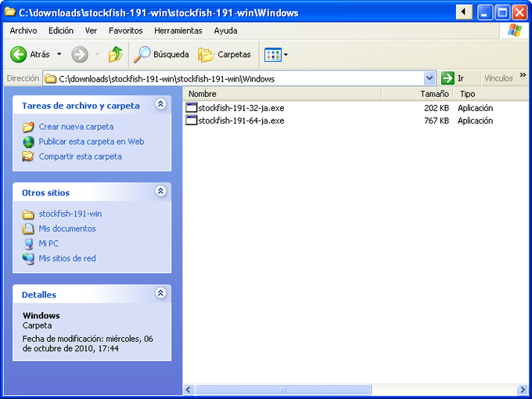This screenshot has height=399, width=532.
Task: Click the Windows flag logo
Action: (515, 31)
